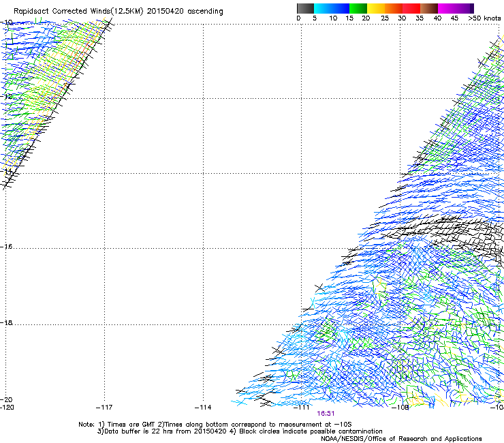Click the blue 10-15 knots legend color

coord(341,8)
